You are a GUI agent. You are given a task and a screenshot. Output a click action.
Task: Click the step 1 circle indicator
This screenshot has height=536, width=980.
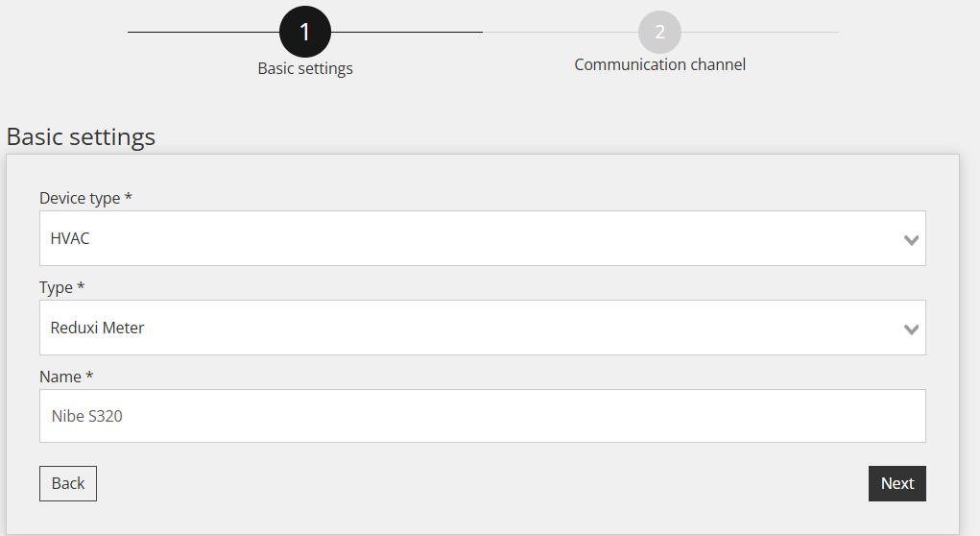(305, 32)
